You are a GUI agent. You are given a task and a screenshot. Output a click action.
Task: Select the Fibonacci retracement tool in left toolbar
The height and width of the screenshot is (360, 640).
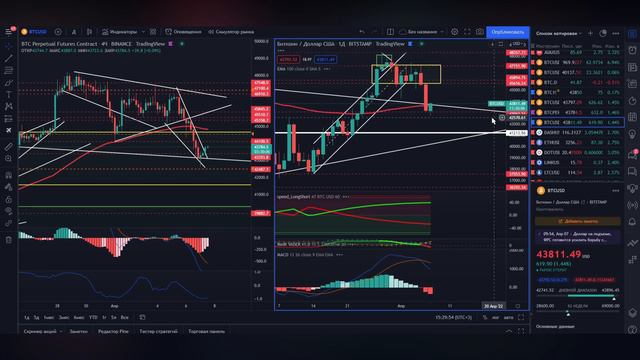[9, 71]
